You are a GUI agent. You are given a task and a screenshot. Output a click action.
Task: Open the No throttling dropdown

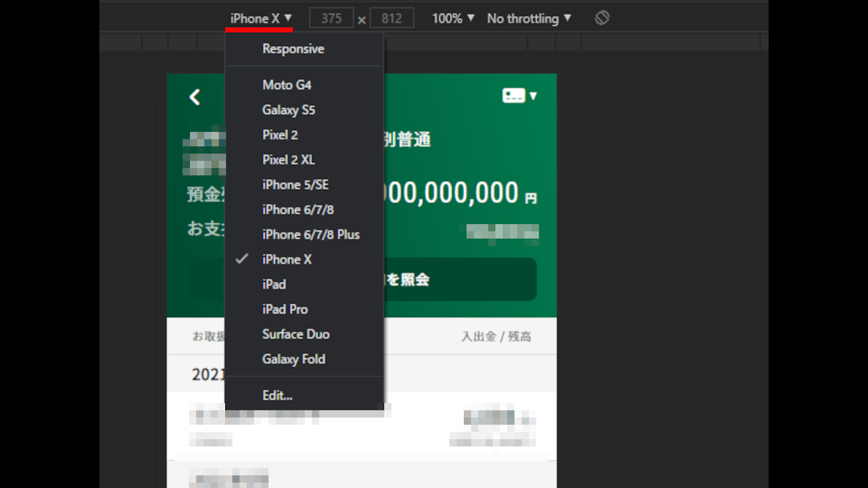click(529, 18)
